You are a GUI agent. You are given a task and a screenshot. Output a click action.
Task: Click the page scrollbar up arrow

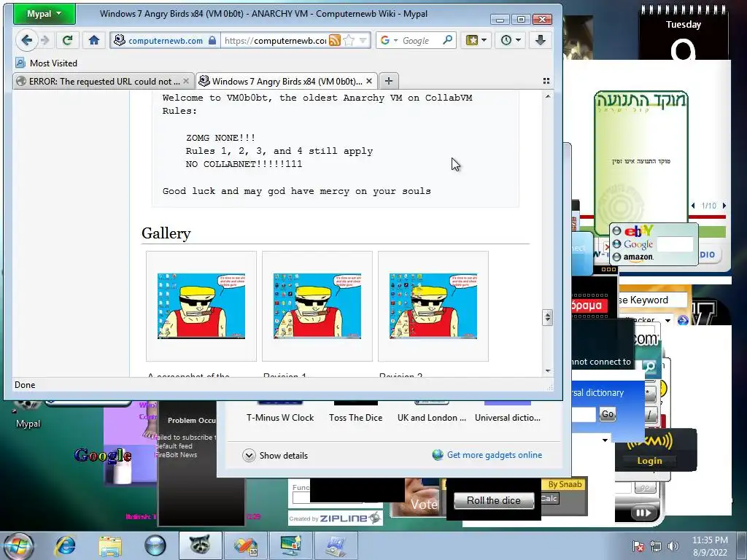coord(548,97)
